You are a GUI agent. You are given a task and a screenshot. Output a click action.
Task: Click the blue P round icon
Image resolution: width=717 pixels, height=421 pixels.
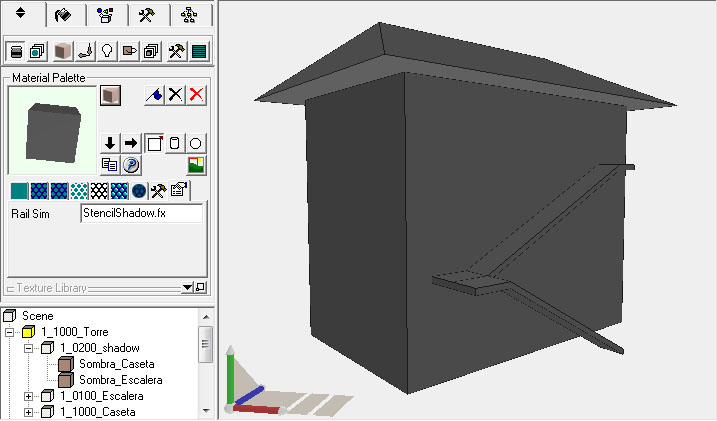130,165
